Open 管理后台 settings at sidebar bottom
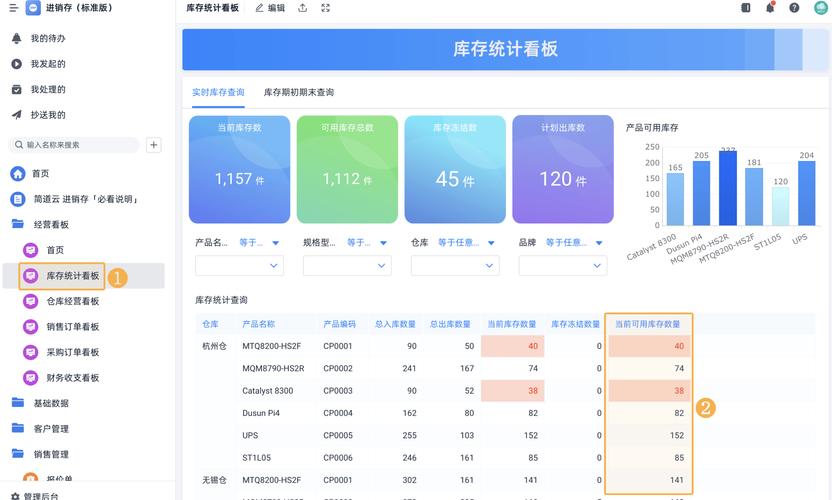832x500 pixels. (x=35, y=496)
